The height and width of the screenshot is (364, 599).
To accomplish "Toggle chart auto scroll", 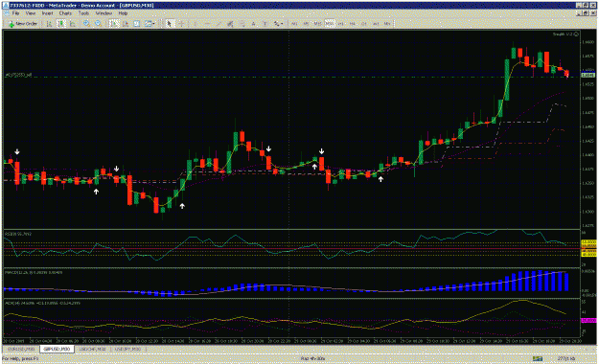I will point(114,24).
